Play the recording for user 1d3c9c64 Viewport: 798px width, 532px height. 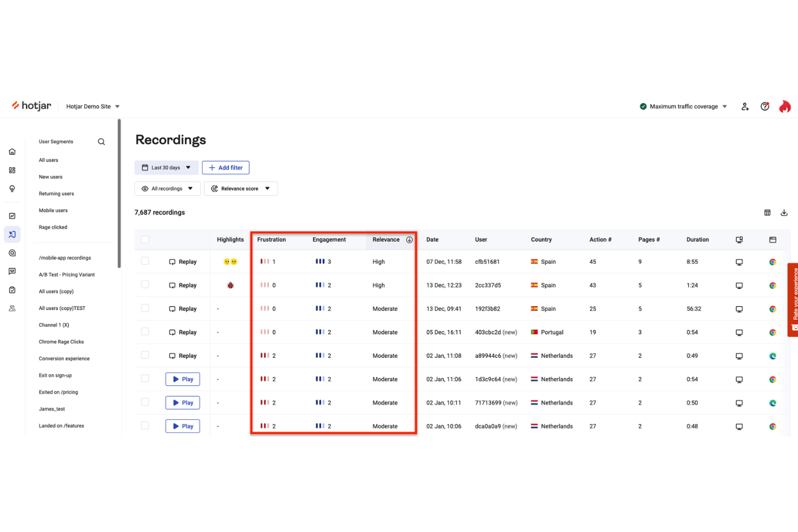pos(183,379)
